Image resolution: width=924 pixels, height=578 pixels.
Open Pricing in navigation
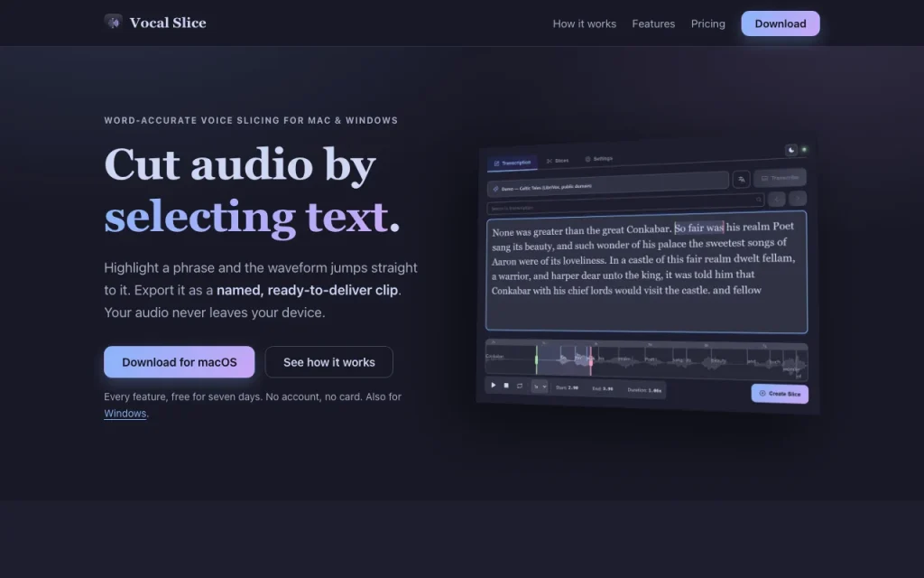tap(707, 23)
